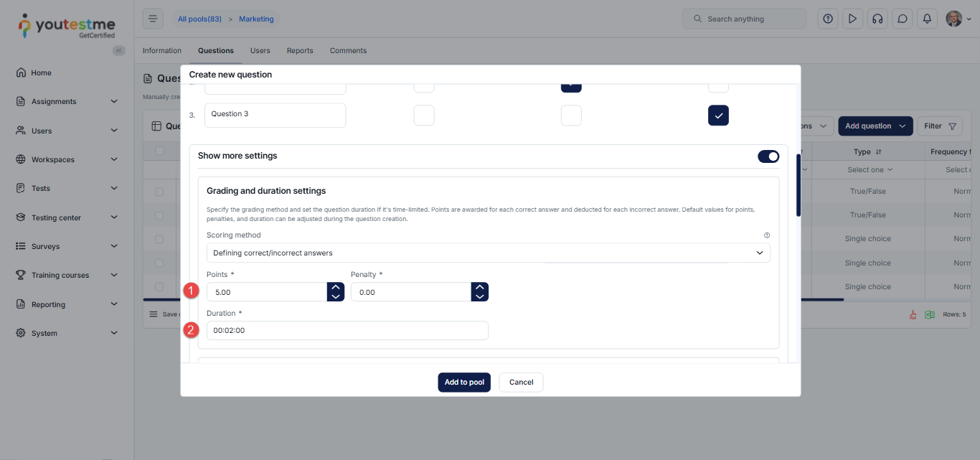Cancel the new question dialog
The image size is (980, 460).
(x=521, y=382)
